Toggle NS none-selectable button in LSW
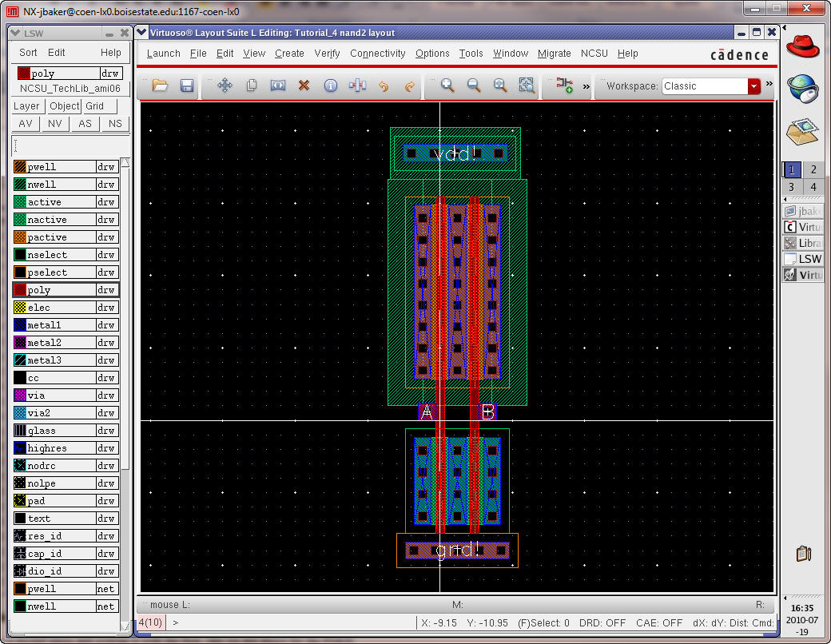This screenshot has height=644, width=831. click(x=115, y=124)
